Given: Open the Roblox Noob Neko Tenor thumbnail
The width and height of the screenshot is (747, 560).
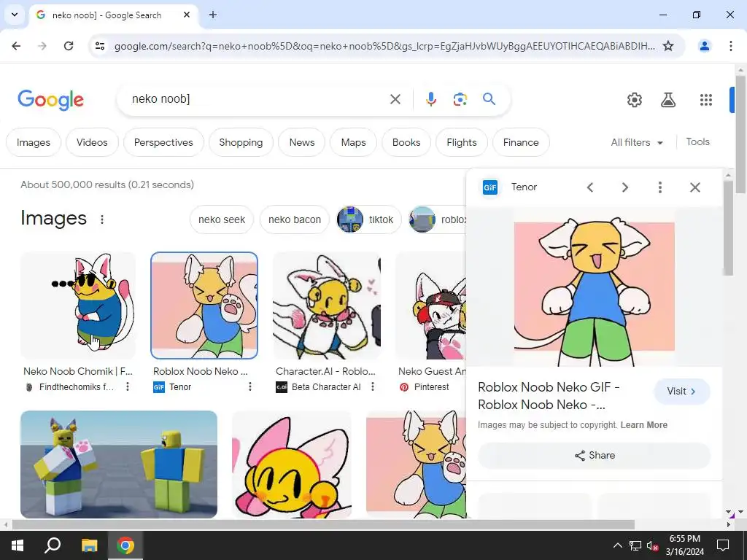Looking at the screenshot, I should click(x=204, y=306).
